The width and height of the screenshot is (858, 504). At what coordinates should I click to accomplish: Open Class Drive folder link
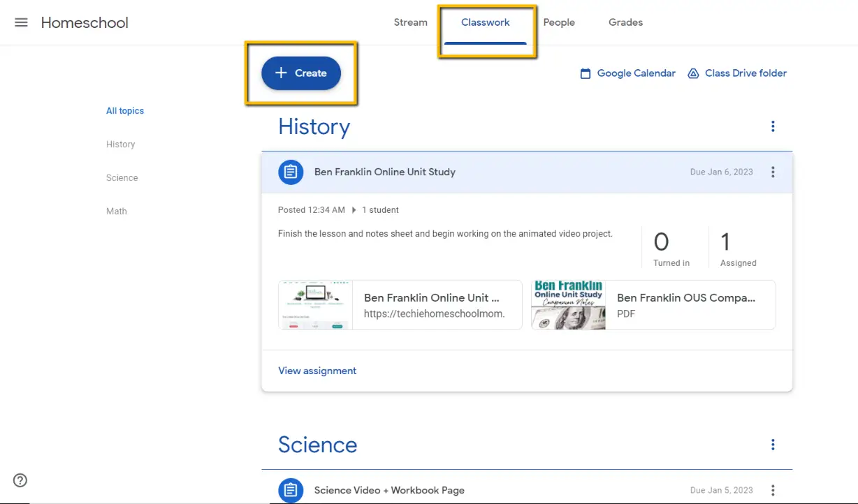pyautogui.click(x=737, y=73)
